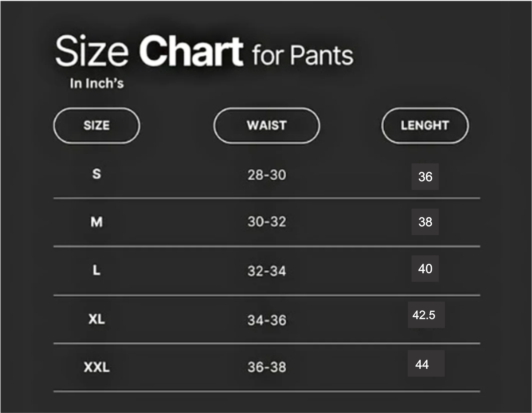Viewport: 532px width, 413px height.
Task: Click the SIZE header pill
Action: point(96,126)
